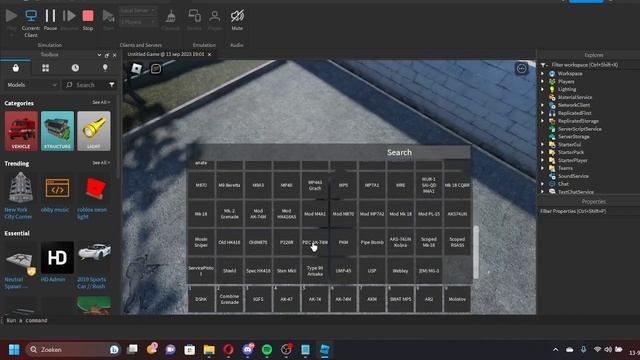Open Spotify from the taskbar
This screenshot has height=360, width=640.
tap(267, 350)
